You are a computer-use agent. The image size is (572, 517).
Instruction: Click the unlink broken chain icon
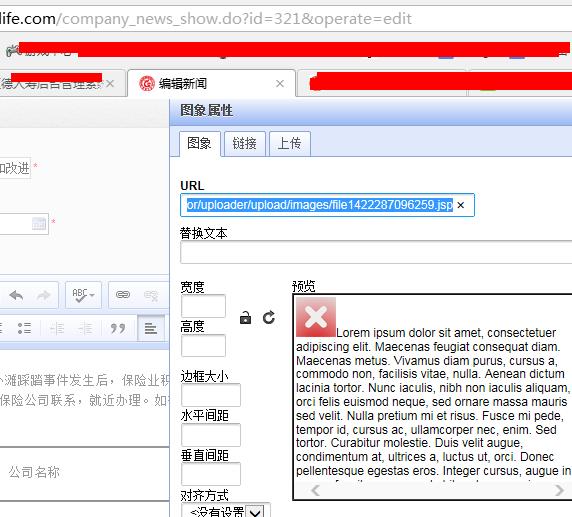point(151,295)
